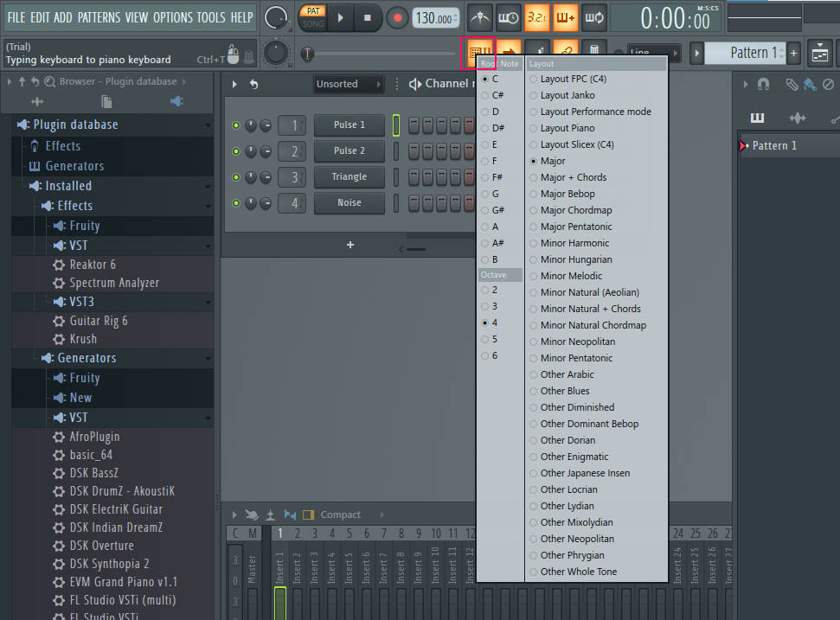Select octave 2 radio button
This screenshot has width=840, height=620.
click(484, 291)
